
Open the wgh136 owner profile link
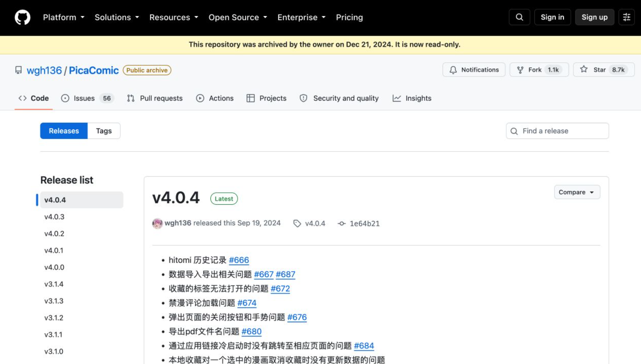tap(44, 70)
